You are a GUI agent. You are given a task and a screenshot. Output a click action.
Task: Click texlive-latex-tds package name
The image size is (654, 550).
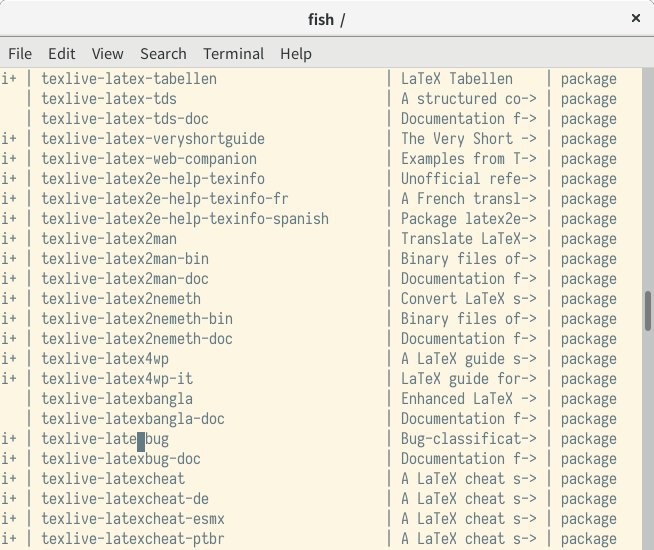coord(109,99)
